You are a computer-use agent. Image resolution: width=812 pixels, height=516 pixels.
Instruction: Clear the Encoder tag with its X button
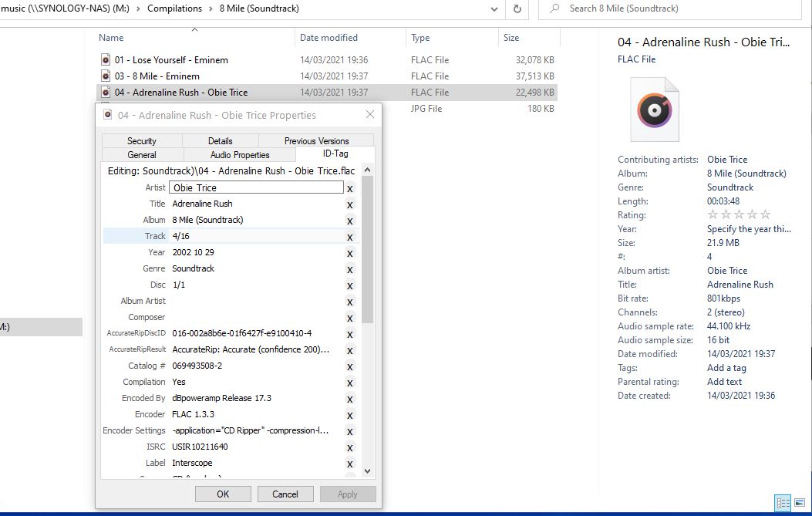350,415
